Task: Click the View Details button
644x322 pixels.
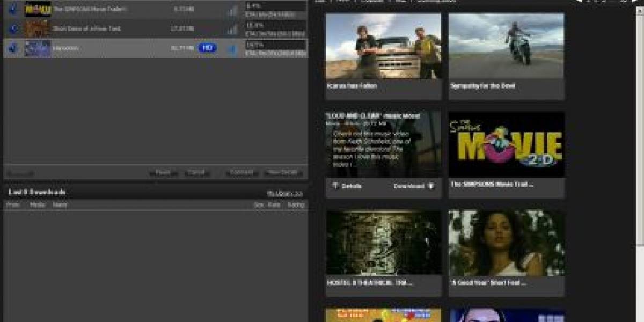Action: point(284,173)
